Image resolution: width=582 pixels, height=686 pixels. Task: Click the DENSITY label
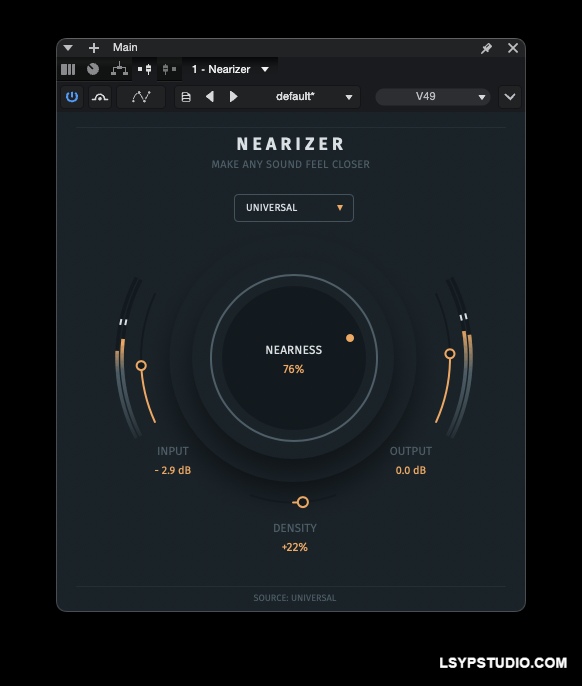(295, 528)
